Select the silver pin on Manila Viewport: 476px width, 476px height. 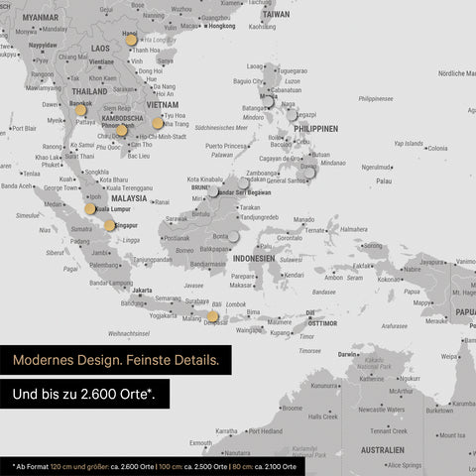268,102
